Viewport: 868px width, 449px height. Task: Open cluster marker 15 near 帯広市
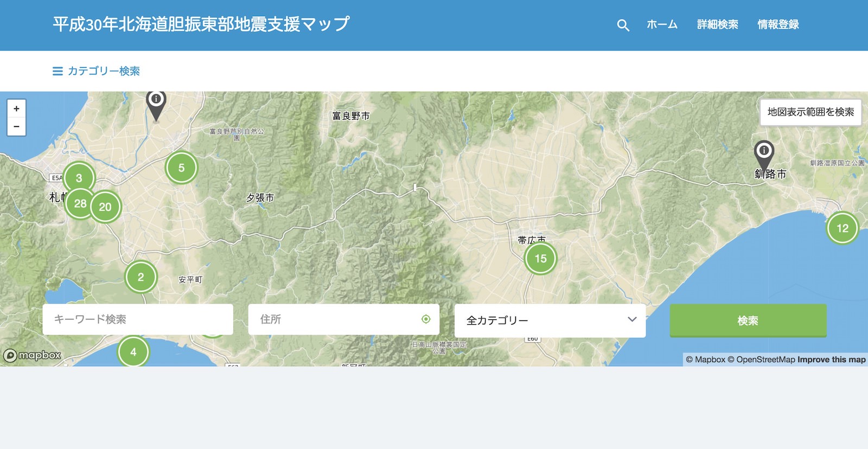point(541,258)
